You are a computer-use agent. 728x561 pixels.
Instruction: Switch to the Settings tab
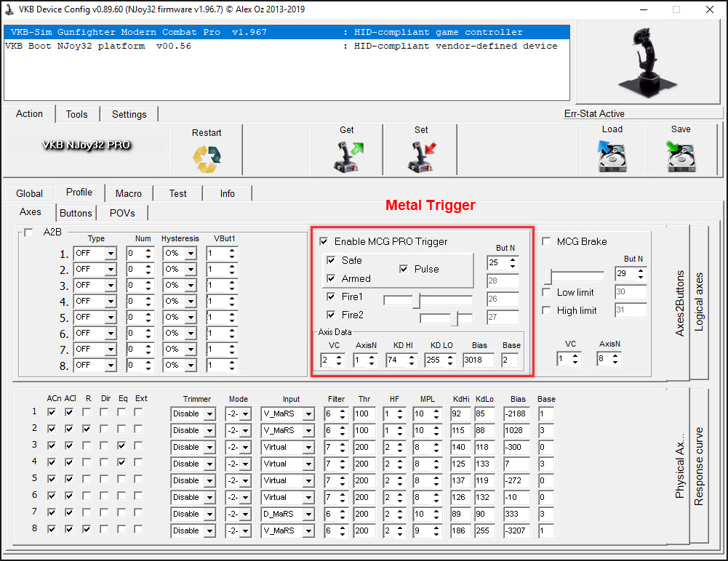[129, 114]
